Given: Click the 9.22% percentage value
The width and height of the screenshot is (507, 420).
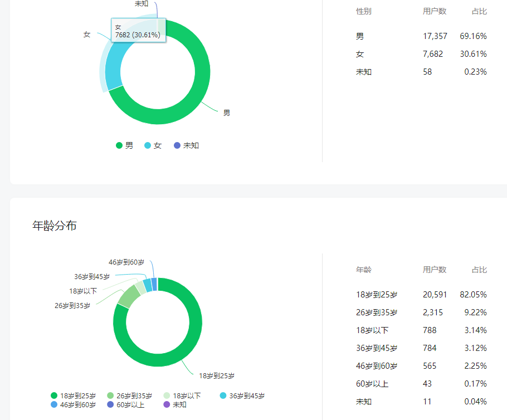Looking at the screenshot, I should click(x=475, y=312).
